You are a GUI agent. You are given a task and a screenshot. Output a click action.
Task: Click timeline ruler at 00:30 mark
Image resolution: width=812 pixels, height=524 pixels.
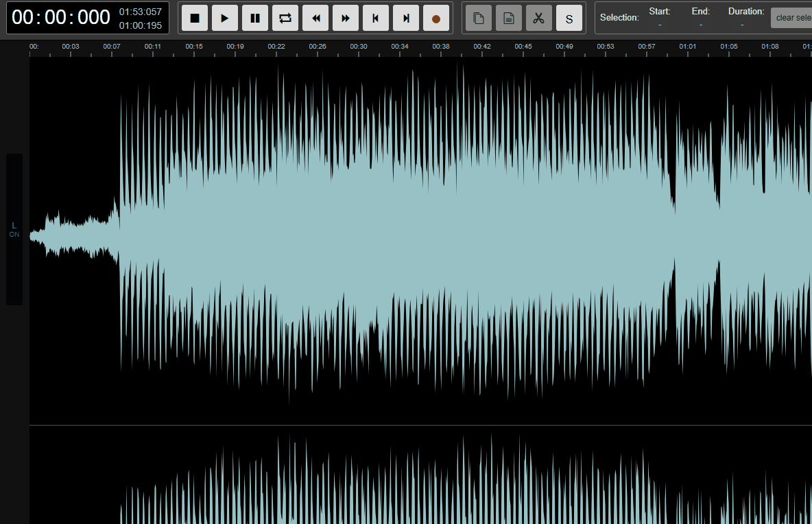(359, 47)
